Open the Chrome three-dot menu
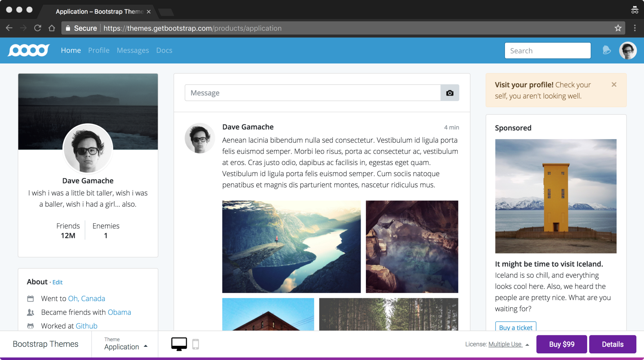644x360 pixels. (634, 28)
